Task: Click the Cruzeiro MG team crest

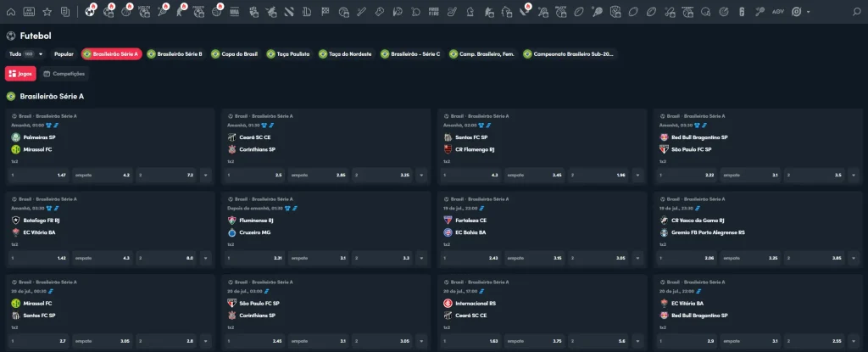Action: [x=232, y=232]
